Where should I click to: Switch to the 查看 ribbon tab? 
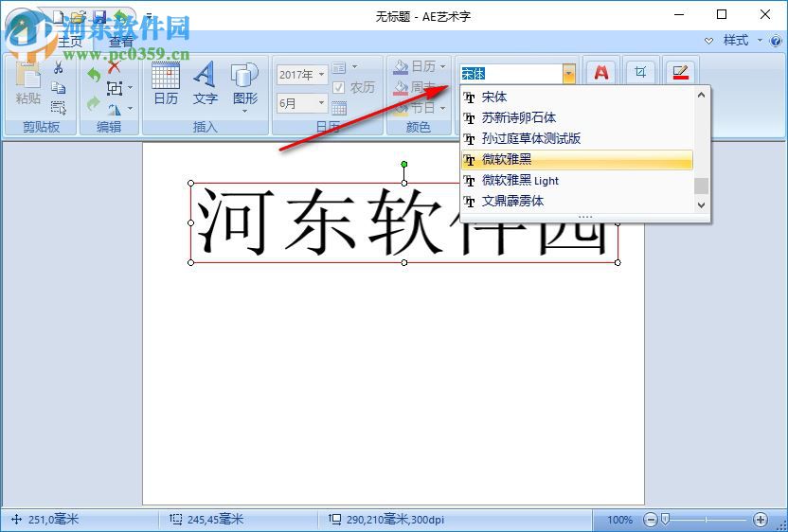tap(120, 42)
